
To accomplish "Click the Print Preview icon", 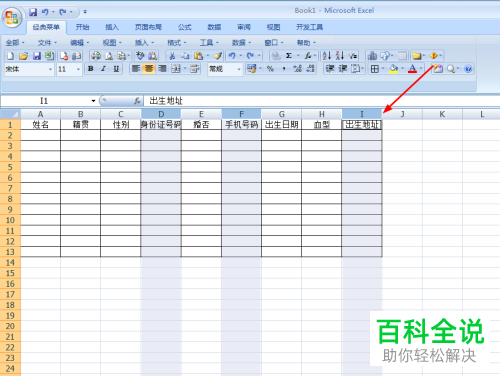I will [109, 56].
